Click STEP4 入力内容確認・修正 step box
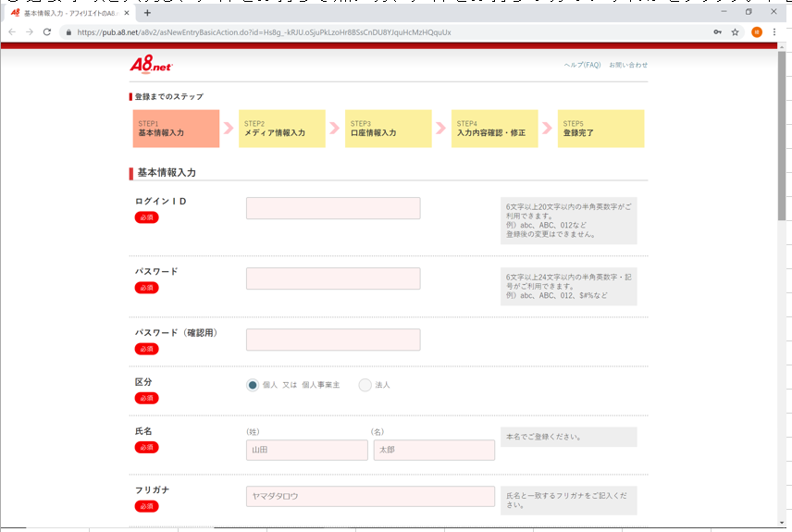792x532 pixels. [494, 129]
